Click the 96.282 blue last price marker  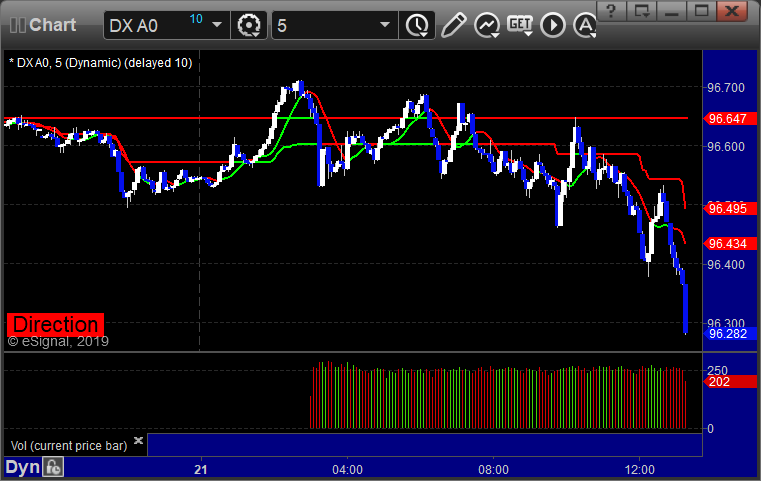pos(730,333)
